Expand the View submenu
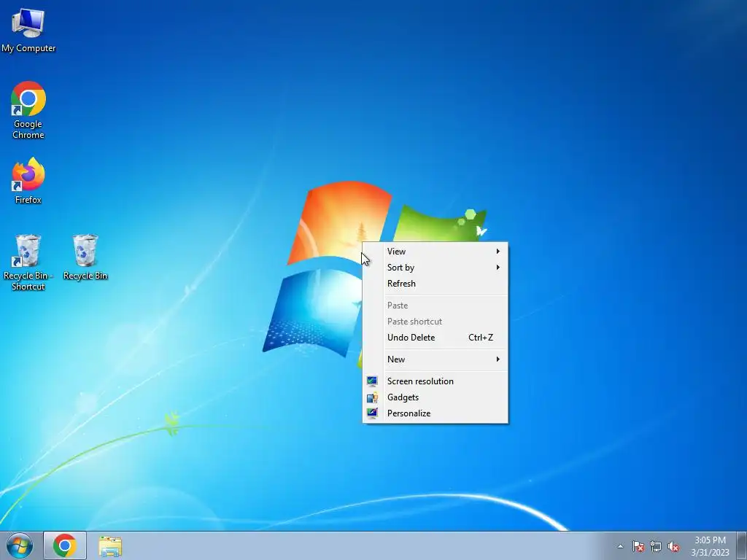The image size is (747, 560). (x=436, y=252)
